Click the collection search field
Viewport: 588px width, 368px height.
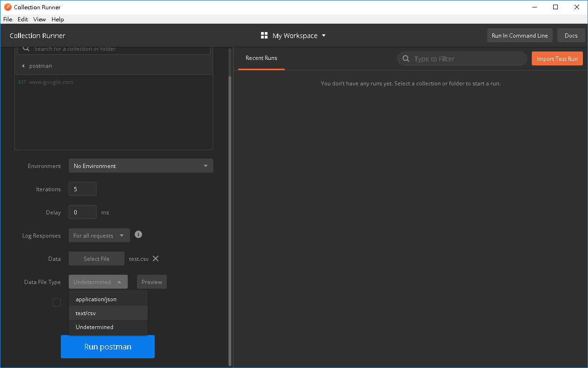click(x=114, y=49)
